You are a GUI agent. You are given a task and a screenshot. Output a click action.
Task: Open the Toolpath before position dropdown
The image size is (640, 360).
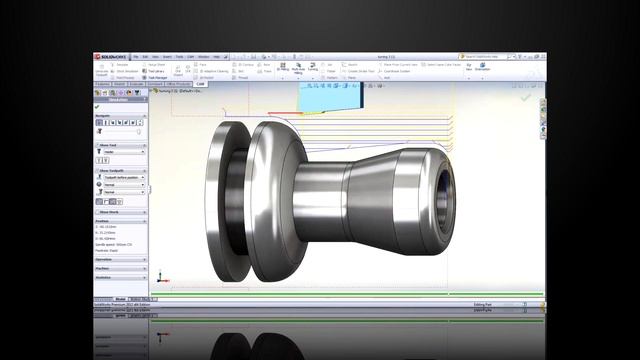tap(124, 178)
